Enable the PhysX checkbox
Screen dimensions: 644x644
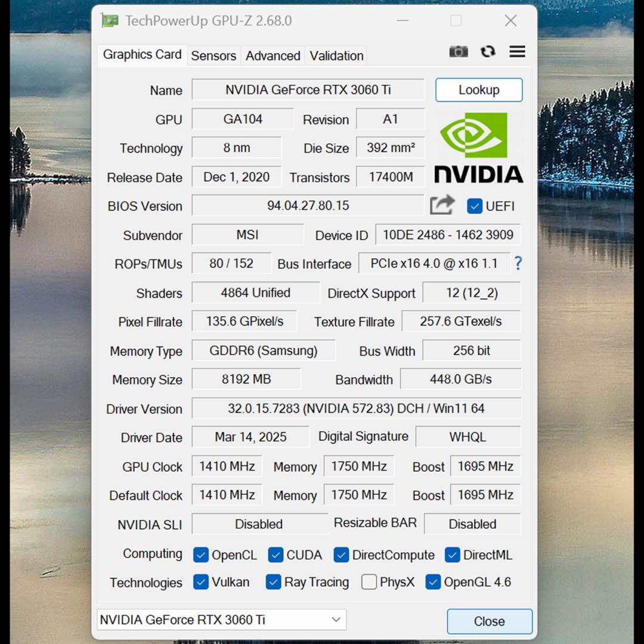(x=369, y=581)
